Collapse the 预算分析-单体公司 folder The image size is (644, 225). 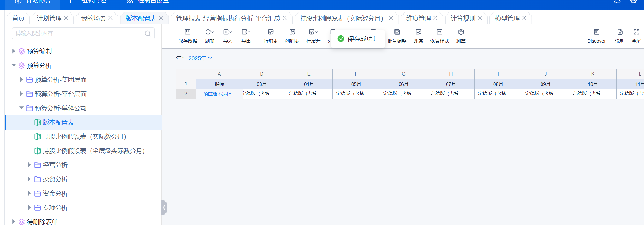point(21,108)
